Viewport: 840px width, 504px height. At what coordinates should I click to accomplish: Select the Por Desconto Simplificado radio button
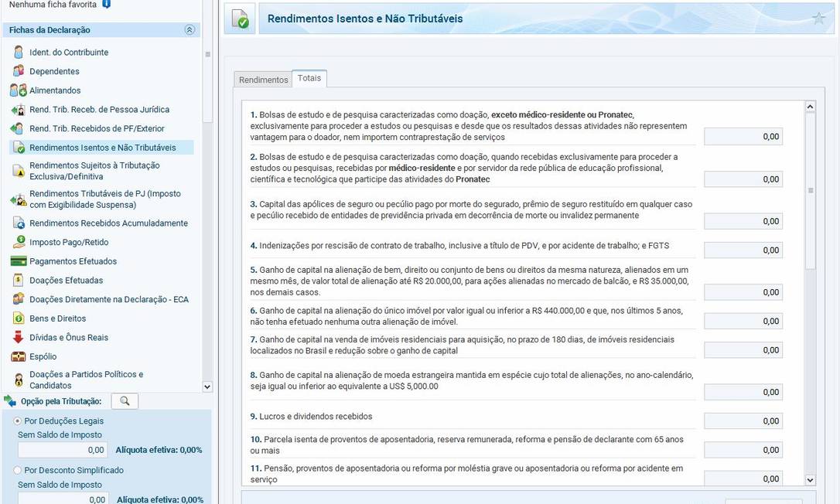(17, 470)
